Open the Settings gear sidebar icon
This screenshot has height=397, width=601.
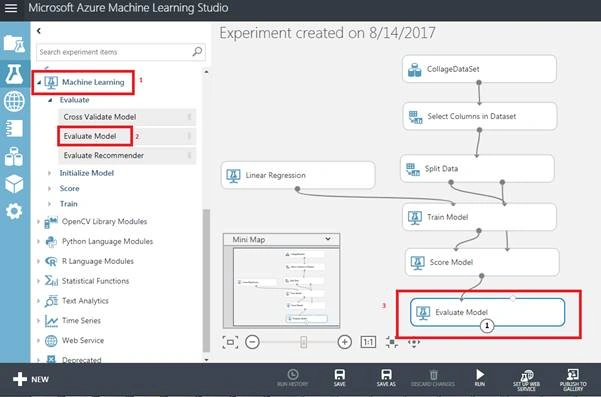[14, 211]
